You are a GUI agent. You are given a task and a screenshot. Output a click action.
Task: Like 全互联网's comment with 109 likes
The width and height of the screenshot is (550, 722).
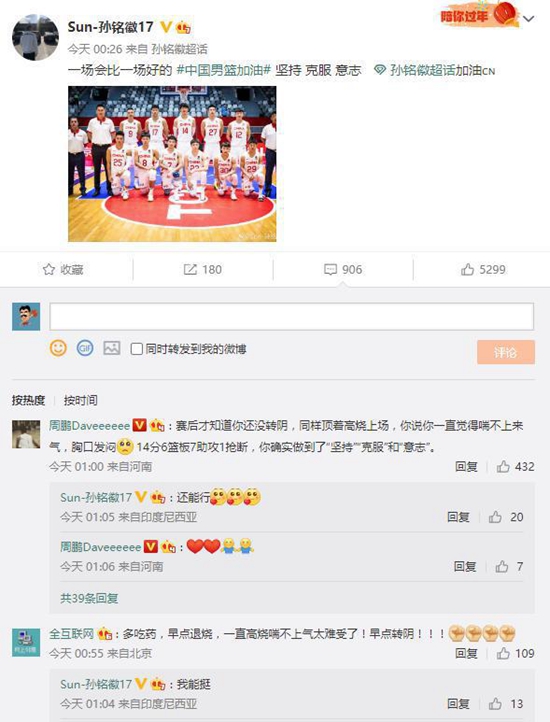(503, 653)
